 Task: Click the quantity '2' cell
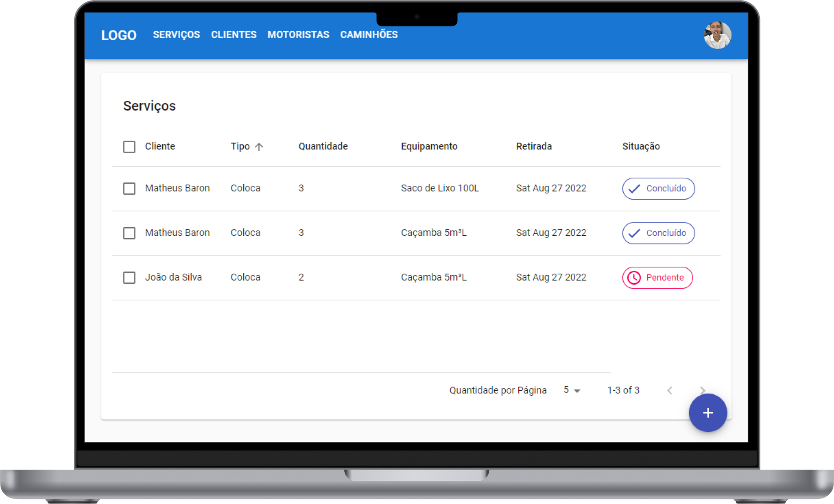[x=301, y=277]
